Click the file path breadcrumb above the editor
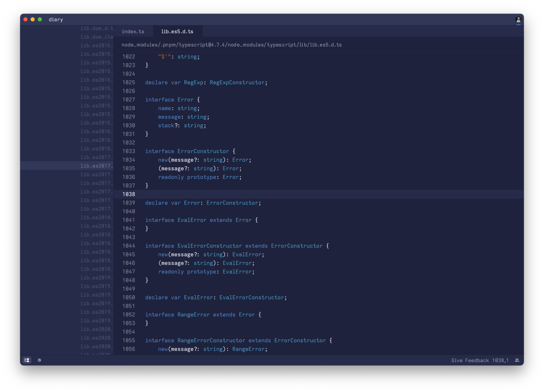The height and width of the screenshot is (392, 544). tap(231, 44)
